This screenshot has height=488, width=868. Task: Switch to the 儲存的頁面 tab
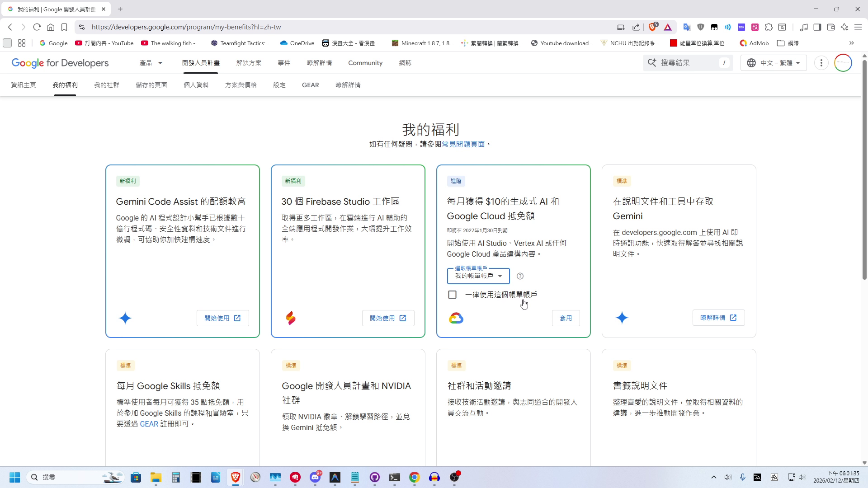pos(151,85)
